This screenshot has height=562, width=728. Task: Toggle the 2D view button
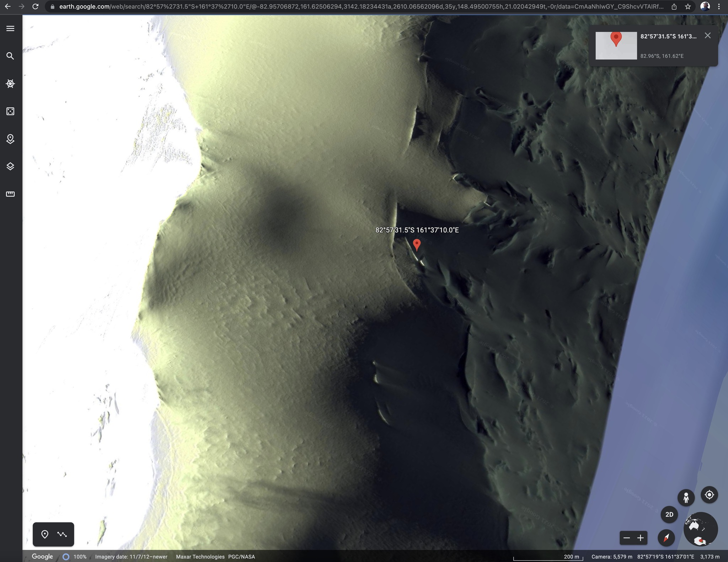(669, 514)
